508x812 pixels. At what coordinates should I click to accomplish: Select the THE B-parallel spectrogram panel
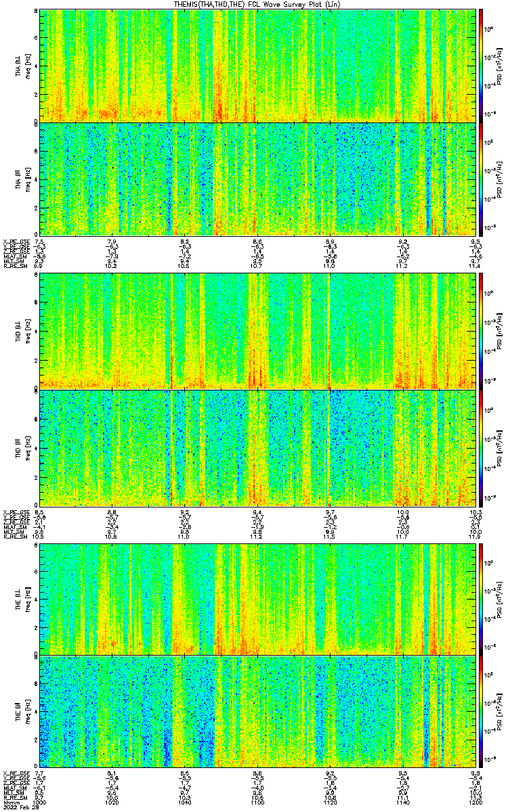257,713
